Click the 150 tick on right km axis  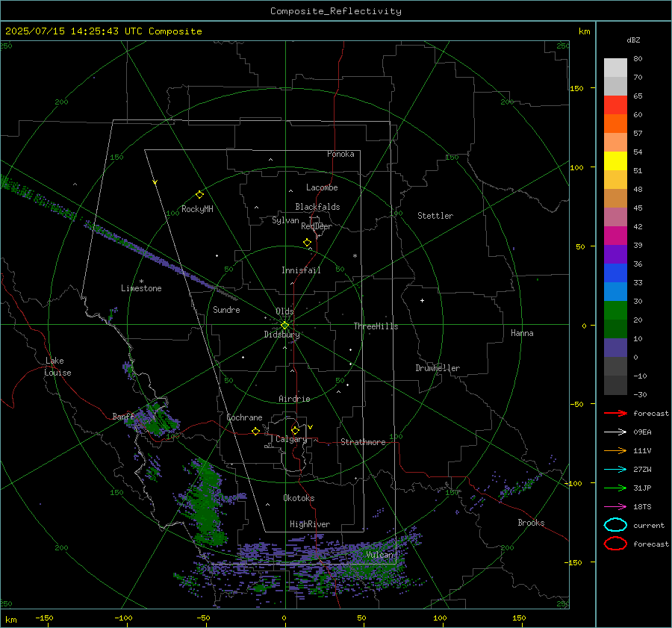tap(576, 88)
